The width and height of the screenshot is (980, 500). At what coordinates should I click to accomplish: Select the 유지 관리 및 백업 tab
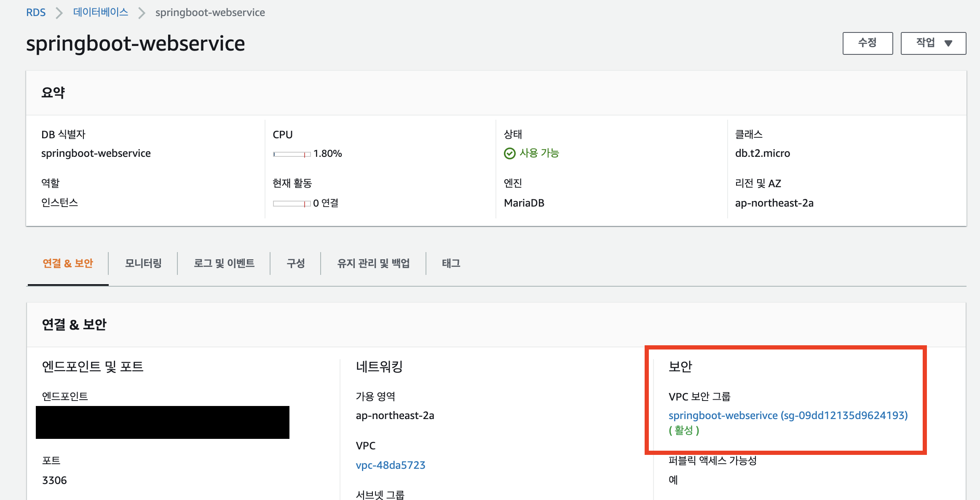pos(373,263)
